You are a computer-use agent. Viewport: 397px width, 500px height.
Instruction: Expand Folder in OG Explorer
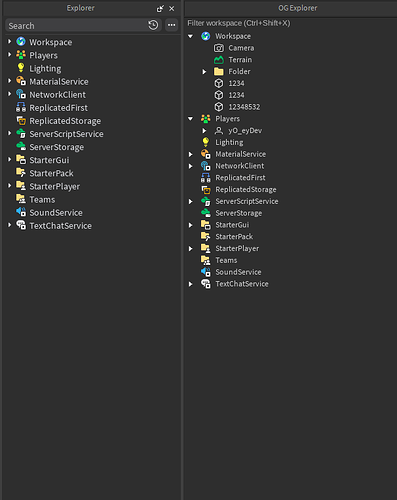(204, 72)
